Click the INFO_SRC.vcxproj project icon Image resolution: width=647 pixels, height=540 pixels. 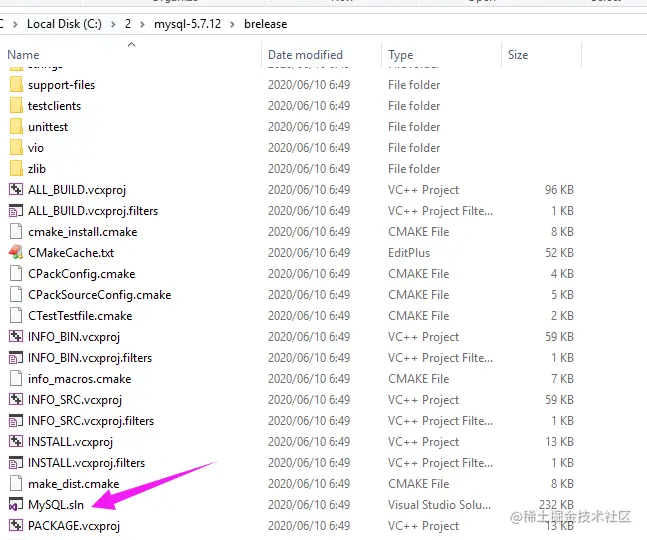tap(16, 399)
